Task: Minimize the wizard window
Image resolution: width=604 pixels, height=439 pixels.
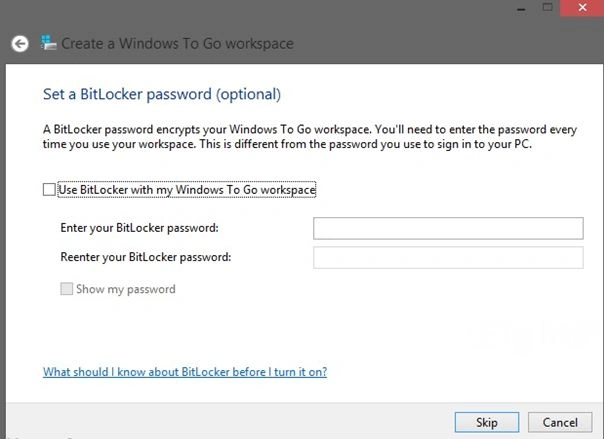Action: click(x=521, y=8)
